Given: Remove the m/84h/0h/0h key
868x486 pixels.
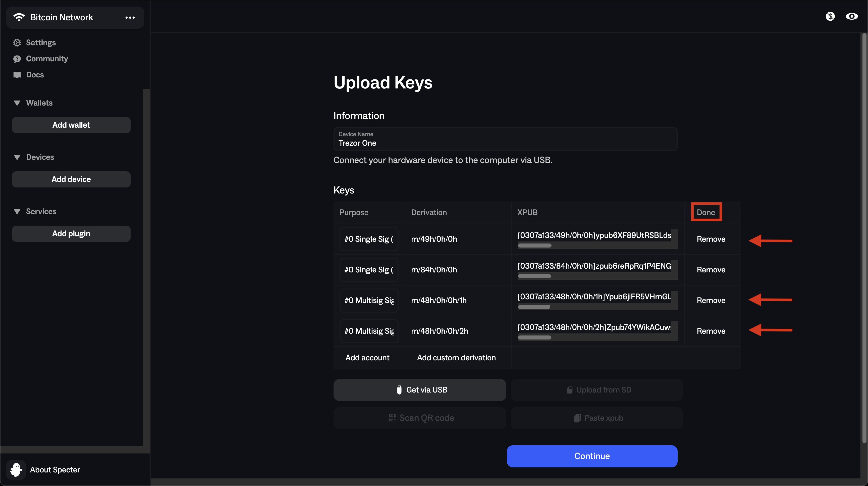Looking at the screenshot, I should (711, 270).
